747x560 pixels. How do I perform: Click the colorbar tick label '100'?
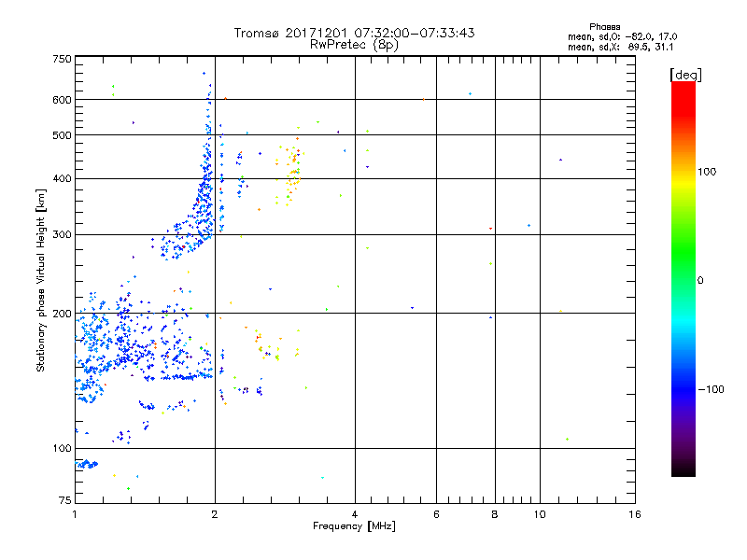point(707,172)
